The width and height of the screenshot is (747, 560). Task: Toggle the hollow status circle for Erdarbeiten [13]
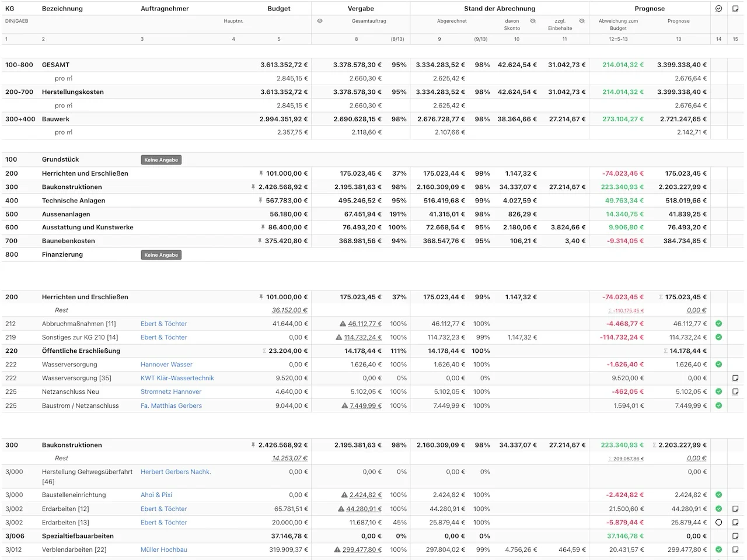pyautogui.click(x=718, y=522)
